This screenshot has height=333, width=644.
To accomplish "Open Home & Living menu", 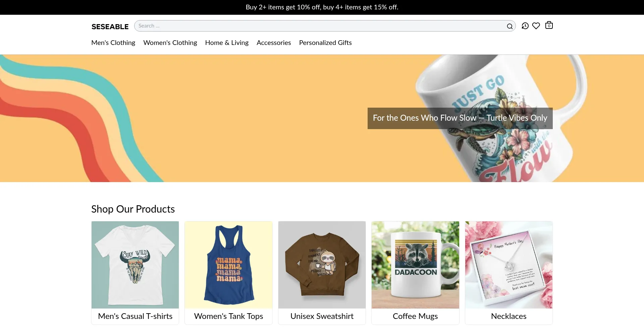I will click(227, 43).
